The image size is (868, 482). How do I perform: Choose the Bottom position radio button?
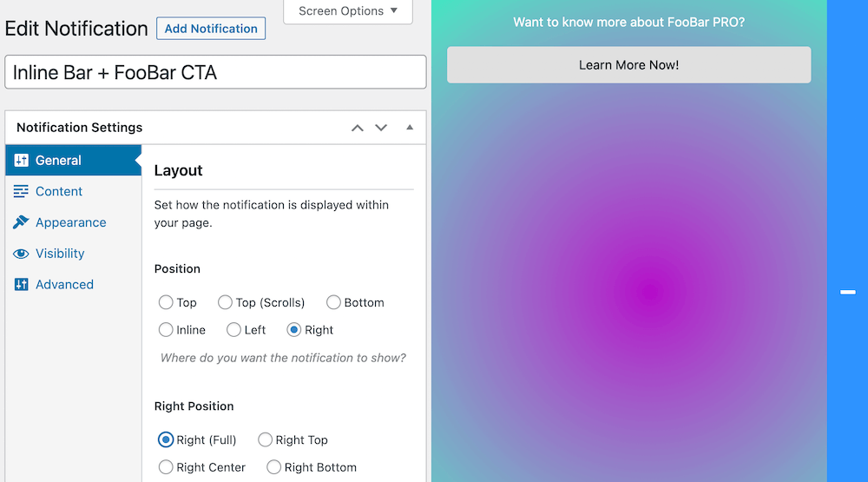pos(333,302)
